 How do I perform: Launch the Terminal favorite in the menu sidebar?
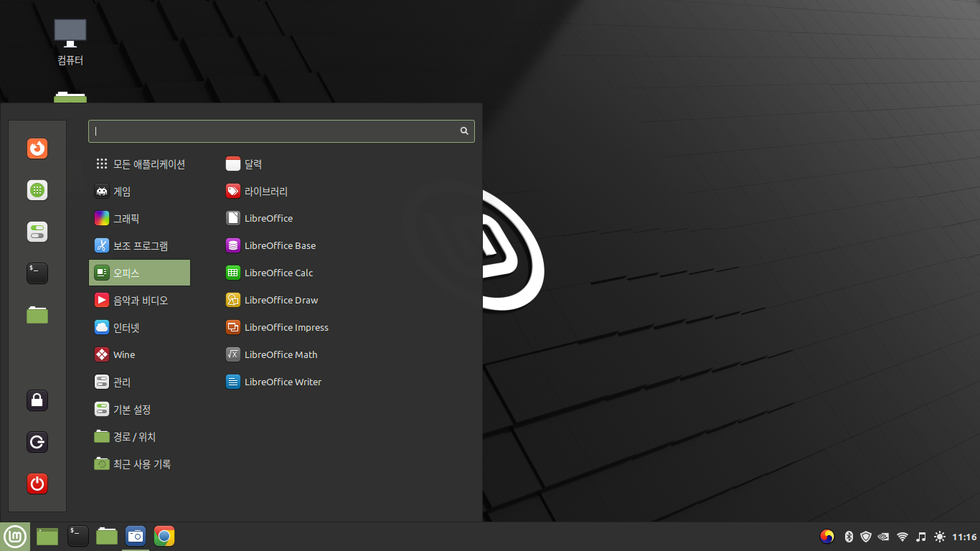(37, 273)
